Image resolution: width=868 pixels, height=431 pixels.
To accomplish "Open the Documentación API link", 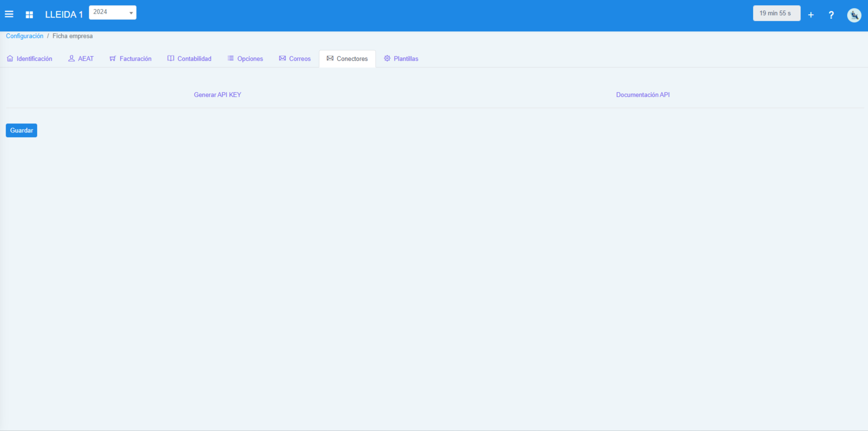I will pyautogui.click(x=642, y=95).
